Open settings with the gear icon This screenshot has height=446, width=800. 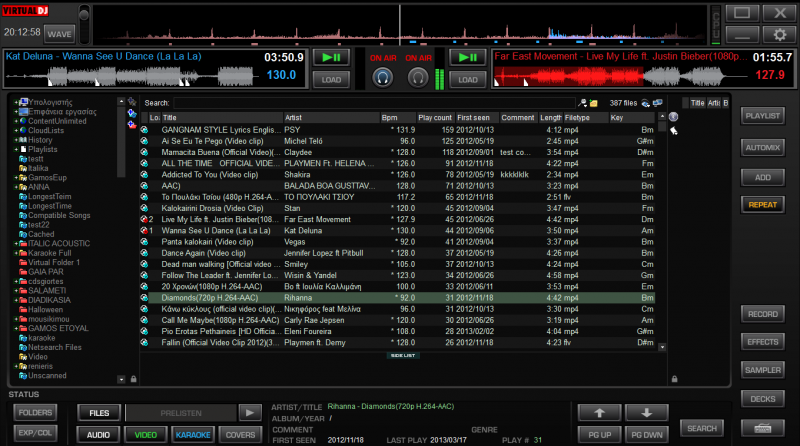(780, 34)
